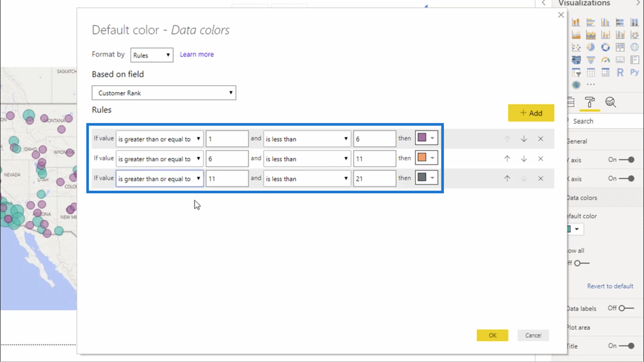Select the treemap visual
This screenshot has width=644, height=362.
(620, 47)
